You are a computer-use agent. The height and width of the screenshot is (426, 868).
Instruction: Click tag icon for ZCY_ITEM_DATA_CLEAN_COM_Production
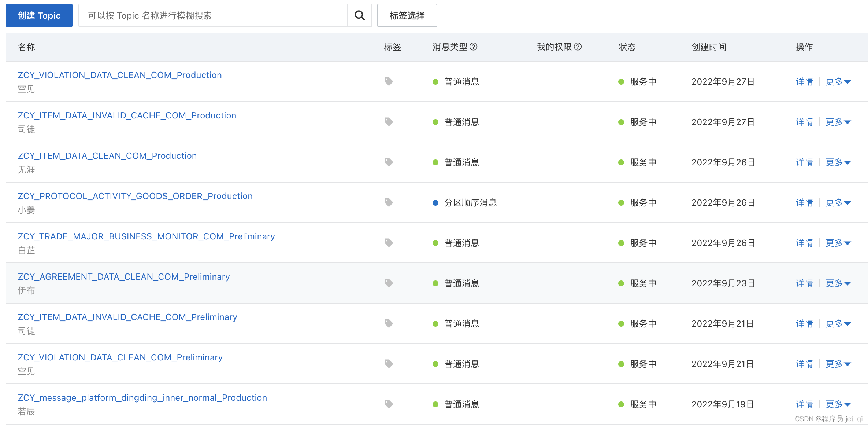pos(389,162)
